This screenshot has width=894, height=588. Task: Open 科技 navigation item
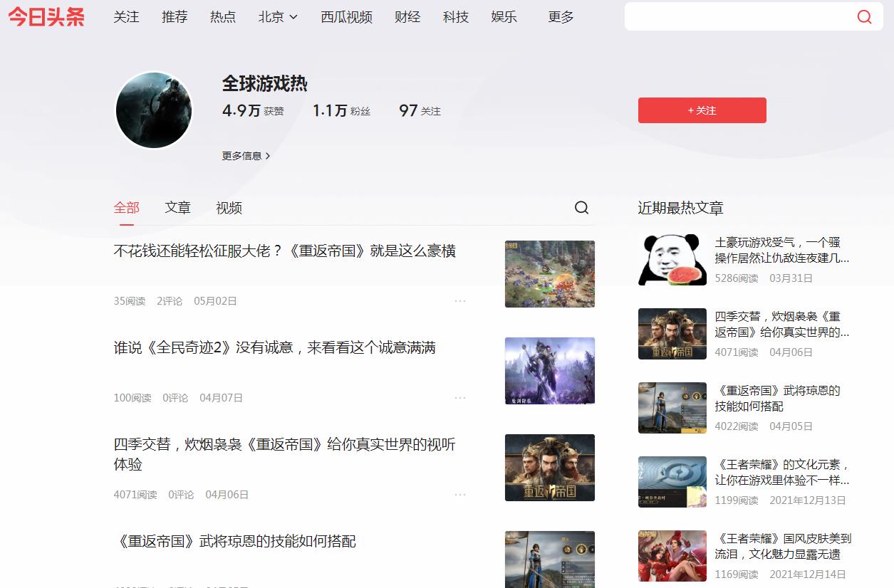(456, 17)
